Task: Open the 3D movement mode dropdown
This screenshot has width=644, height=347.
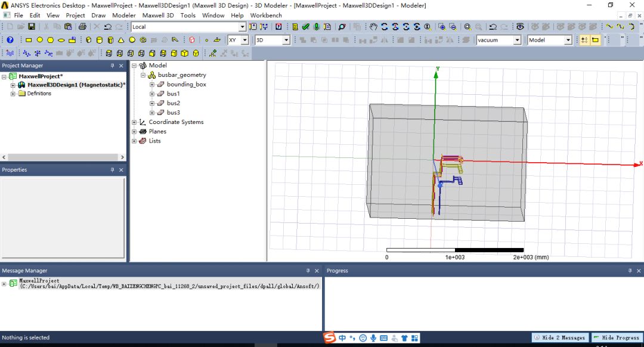Action: click(x=286, y=40)
